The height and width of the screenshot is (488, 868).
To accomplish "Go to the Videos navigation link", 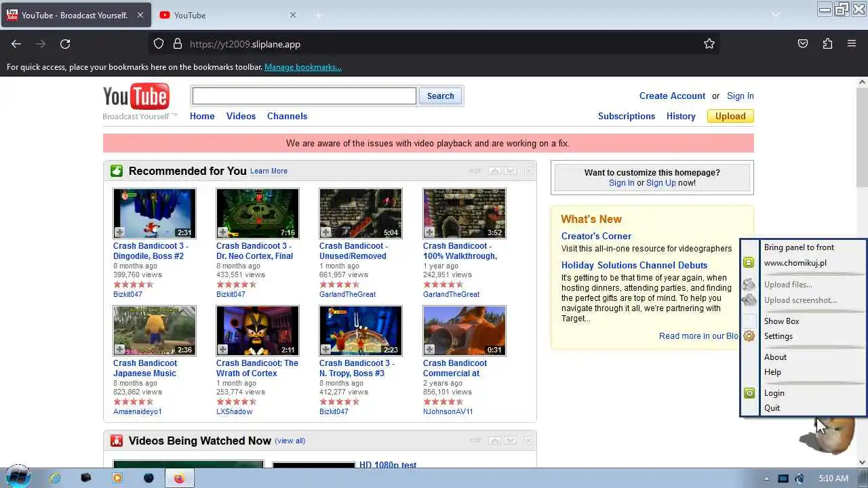I will (241, 116).
